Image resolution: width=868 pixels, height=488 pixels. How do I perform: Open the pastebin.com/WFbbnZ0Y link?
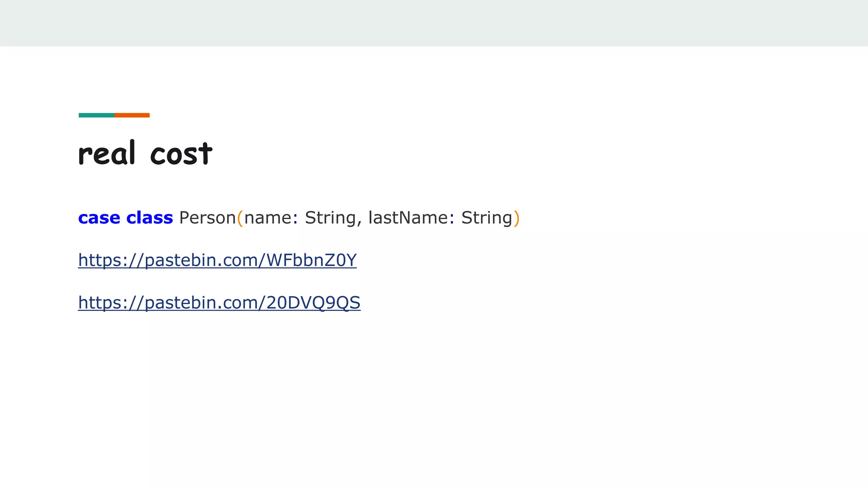click(x=217, y=260)
